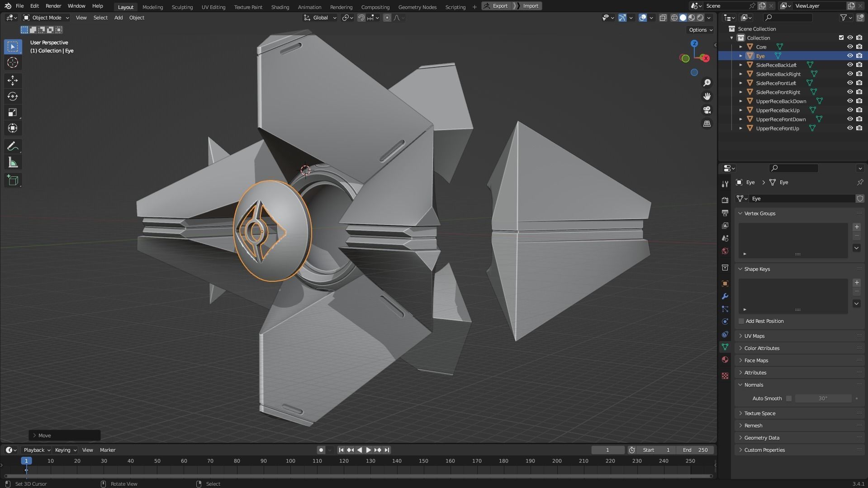The width and height of the screenshot is (868, 488).
Task: Switch perspective/orthographic grid icon
Action: pyautogui.click(x=707, y=123)
